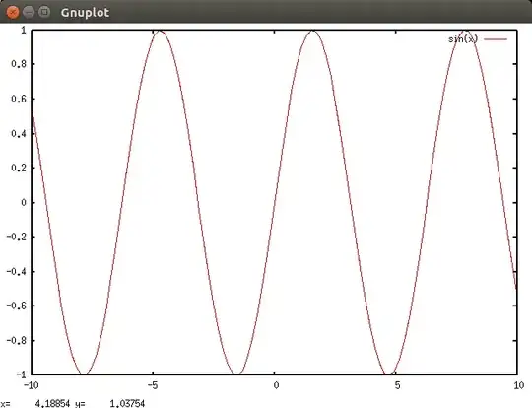This screenshot has width=532, height=408.
Task: Click the 0.8 y-axis tick label
Action: [x=19, y=64]
